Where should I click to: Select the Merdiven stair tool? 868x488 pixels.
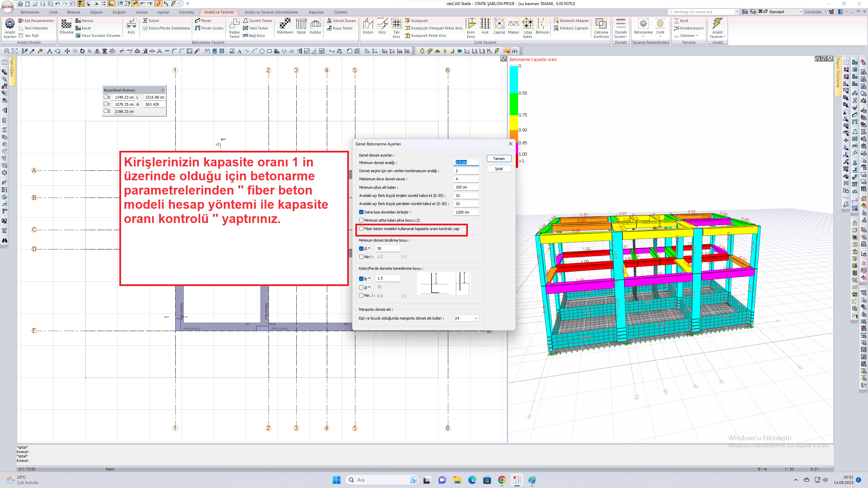point(285,26)
